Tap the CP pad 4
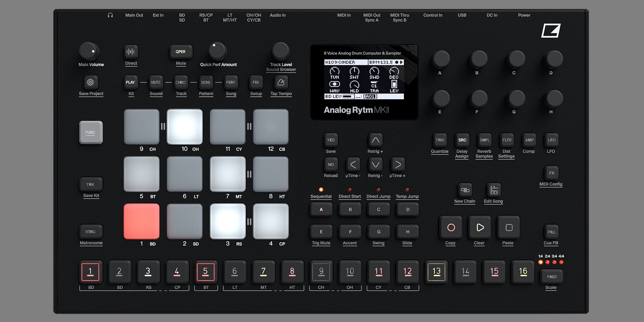Image resolution: width=644 pixels, height=322 pixels. (271, 221)
